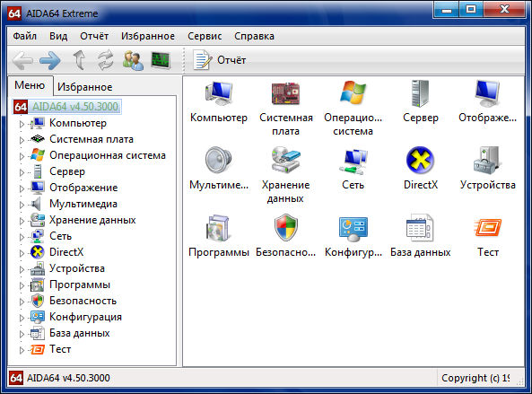Viewport: 532px width, 394px height.
Task: Open the Избранное menu in menu bar
Action: tap(148, 36)
